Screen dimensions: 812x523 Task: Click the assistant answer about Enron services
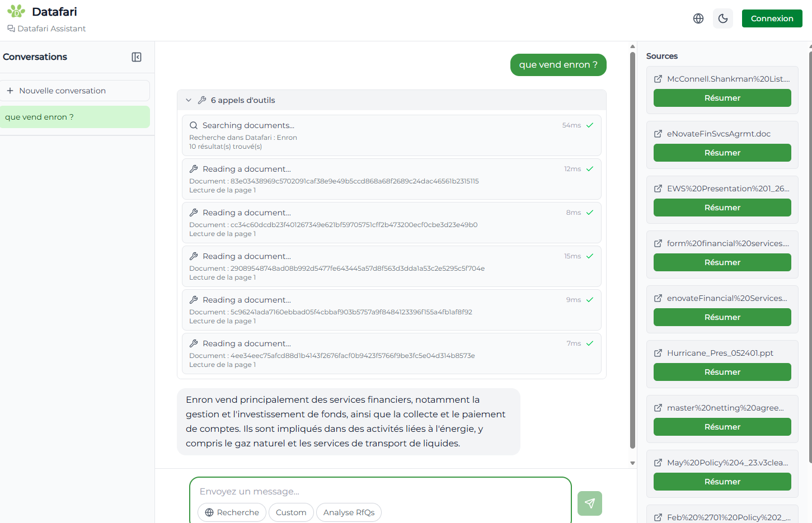(x=348, y=421)
